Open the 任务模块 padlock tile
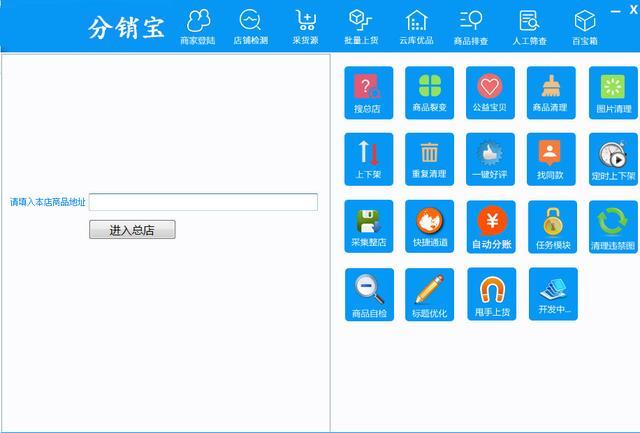Image resolution: width=640 pixels, height=433 pixels. point(551,227)
